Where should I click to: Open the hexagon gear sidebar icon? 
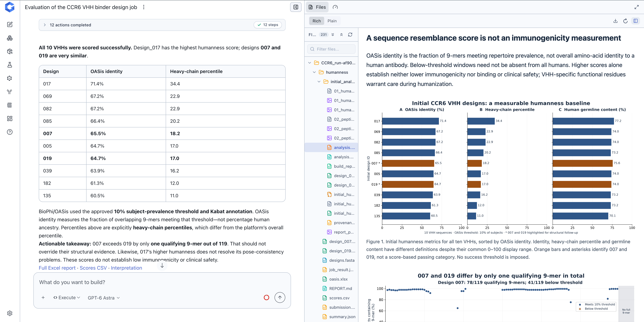[10, 78]
